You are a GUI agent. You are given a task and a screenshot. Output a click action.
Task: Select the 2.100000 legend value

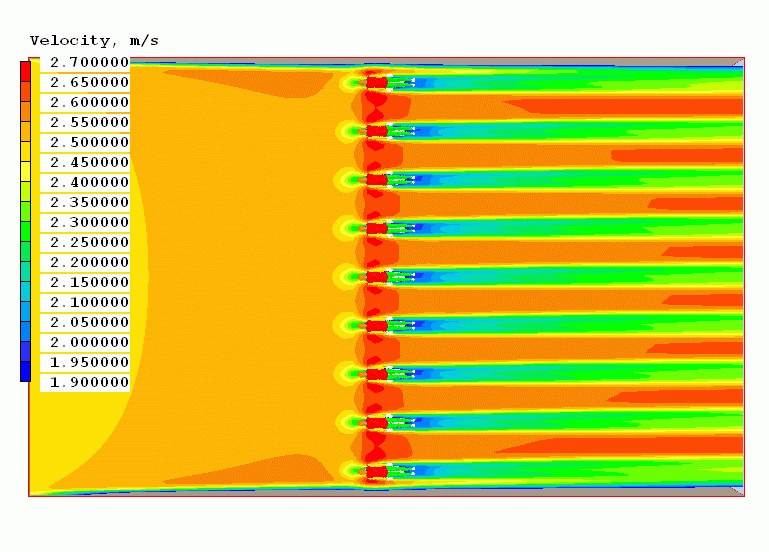tap(89, 302)
